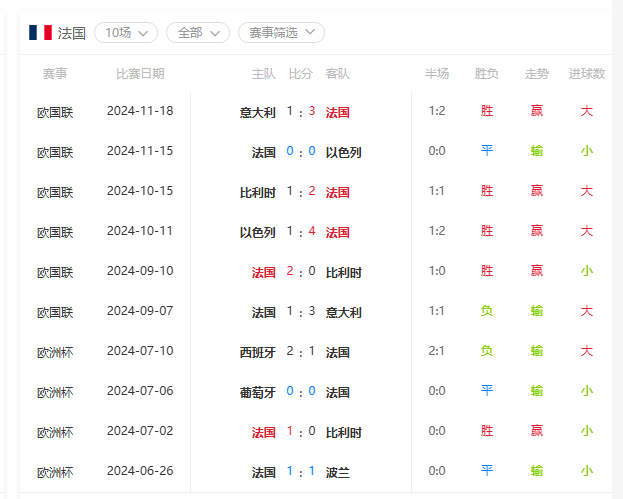Click the 进球数 column header
The height and width of the screenshot is (499, 623).
[586, 73]
